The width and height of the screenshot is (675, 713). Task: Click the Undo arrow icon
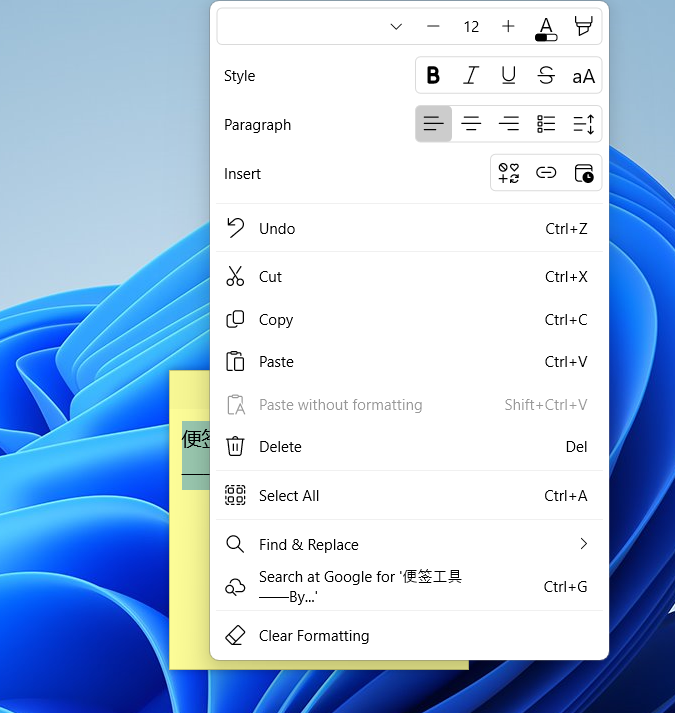pyautogui.click(x=236, y=228)
